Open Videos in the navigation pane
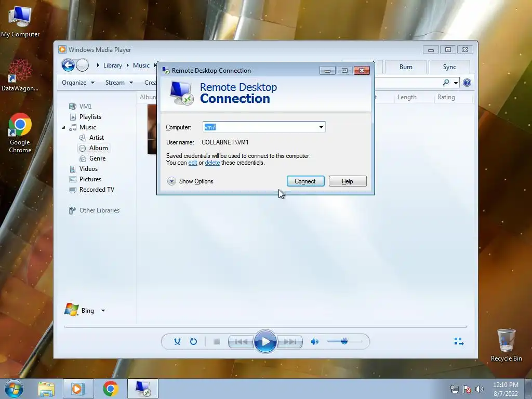 [x=84, y=169]
